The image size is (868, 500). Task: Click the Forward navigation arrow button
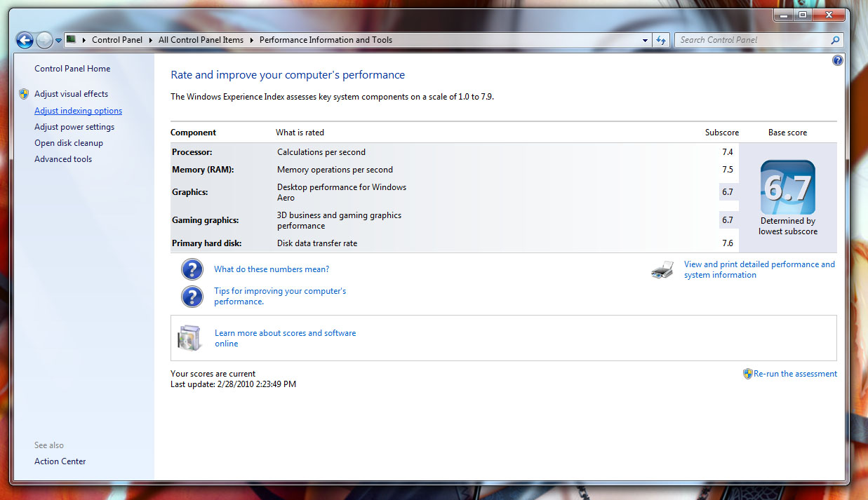[x=44, y=40]
